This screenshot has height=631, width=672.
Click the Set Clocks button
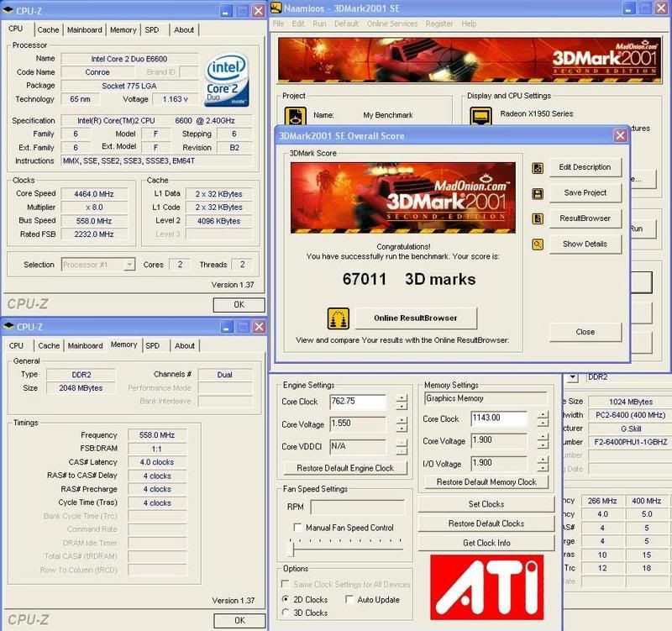click(486, 504)
